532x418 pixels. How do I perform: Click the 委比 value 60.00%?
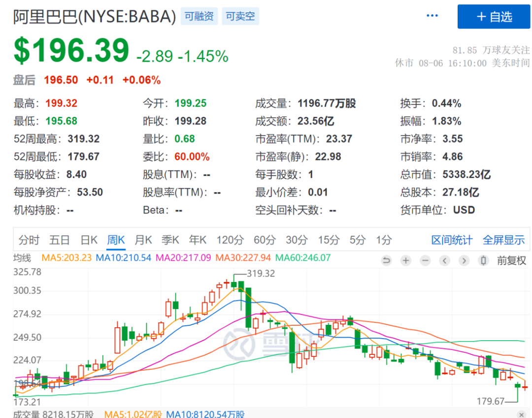(192, 157)
